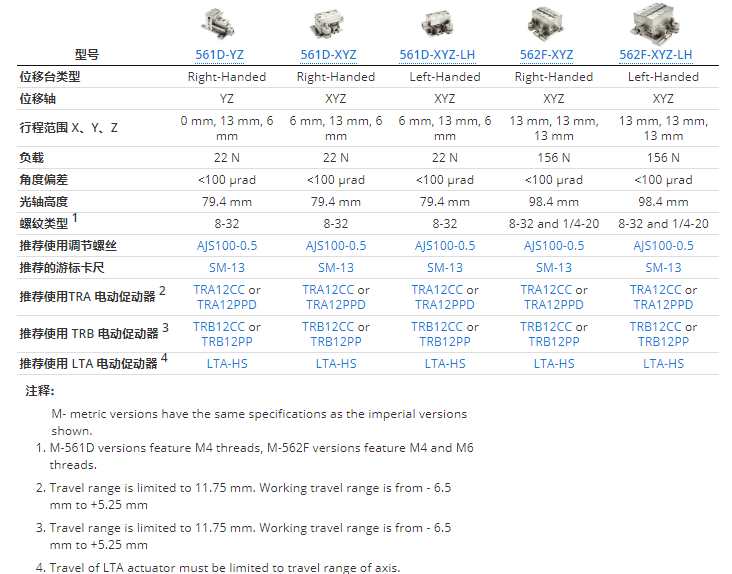Open TRB12PP link in 562F-XYZ column
The height and width of the screenshot is (574, 732).
coord(554,342)
